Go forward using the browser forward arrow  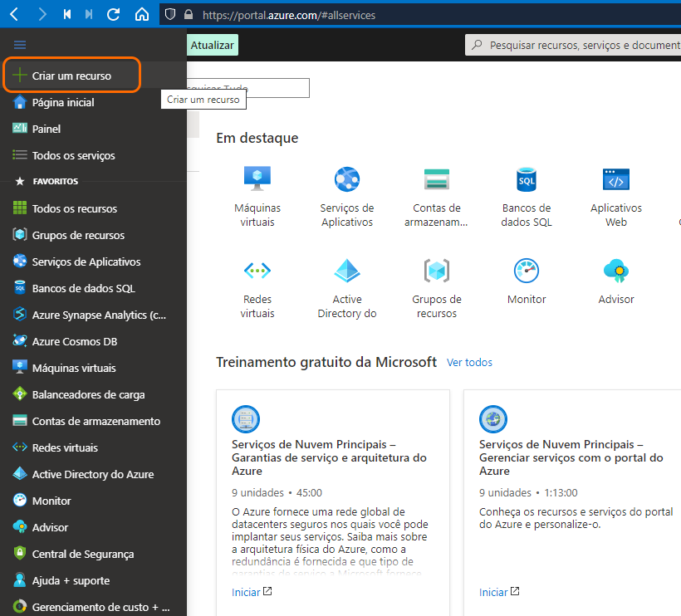tap(42, 15)
